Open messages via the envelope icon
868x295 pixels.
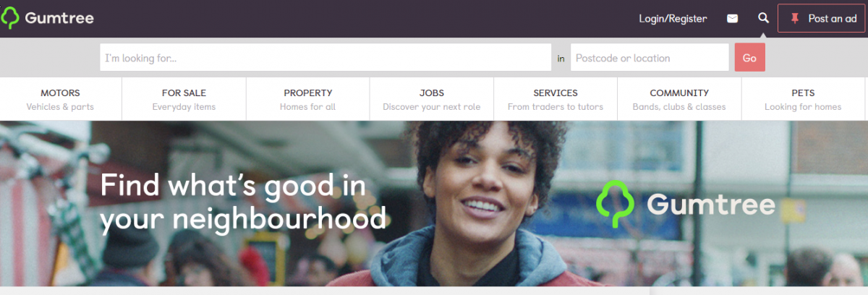(733, 19)
